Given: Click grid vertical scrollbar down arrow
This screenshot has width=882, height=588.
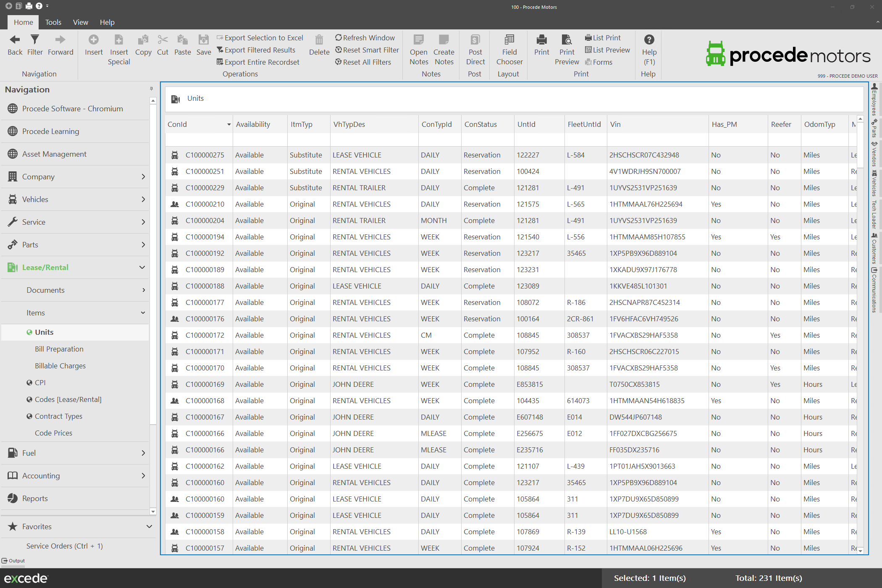Looking at the screenshot, I should [861, 550].
